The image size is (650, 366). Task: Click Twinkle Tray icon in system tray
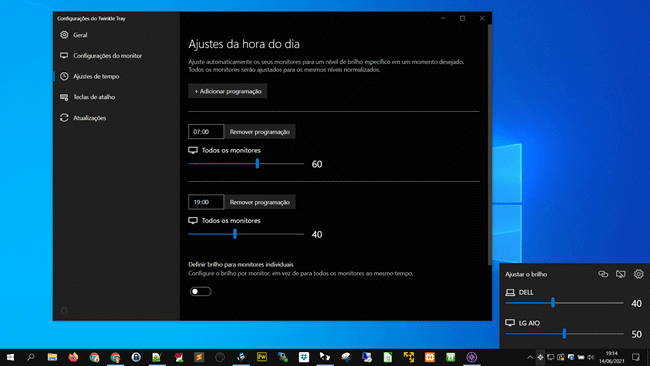click(x=541, y=357)
